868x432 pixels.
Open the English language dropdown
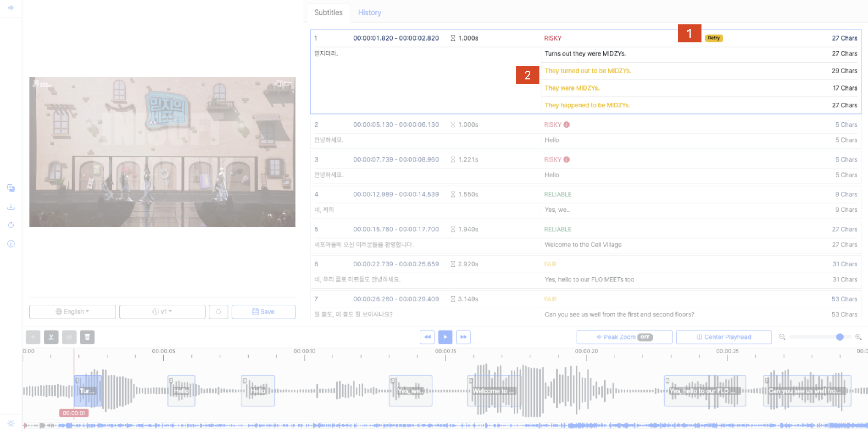click(72, 311)
